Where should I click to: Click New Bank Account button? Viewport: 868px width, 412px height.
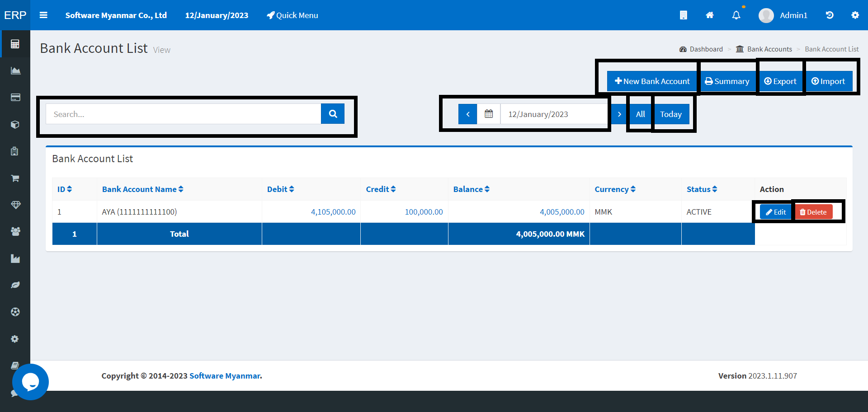coord(652,81)
